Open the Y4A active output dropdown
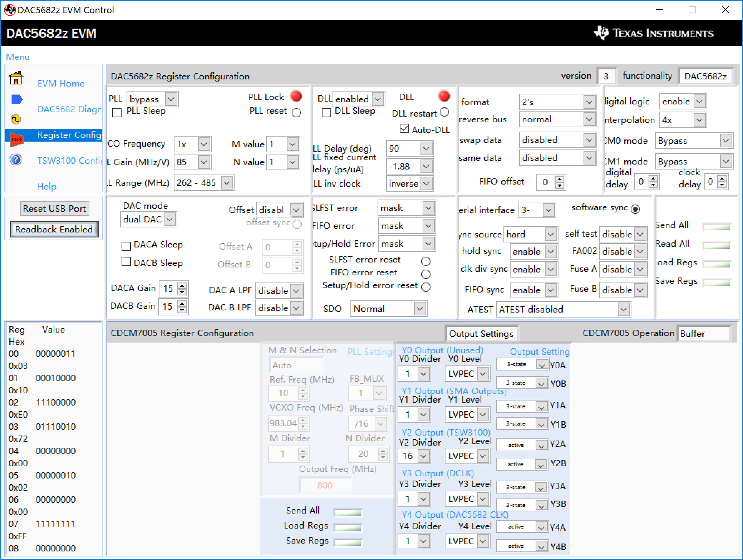Image resolution: width=743 pixels, height=560 pixels. pyautogui.click(x=522, y=527)
